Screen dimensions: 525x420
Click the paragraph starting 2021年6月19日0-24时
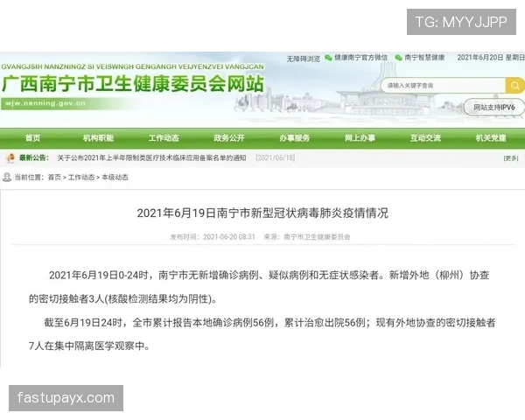click(x=259, y=287)
